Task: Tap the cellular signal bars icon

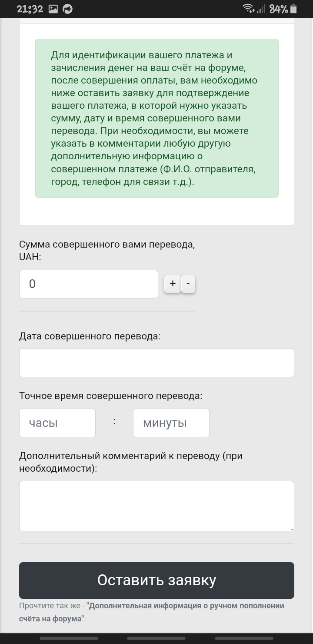Action: pyautogui.click(x=261, y=9)
